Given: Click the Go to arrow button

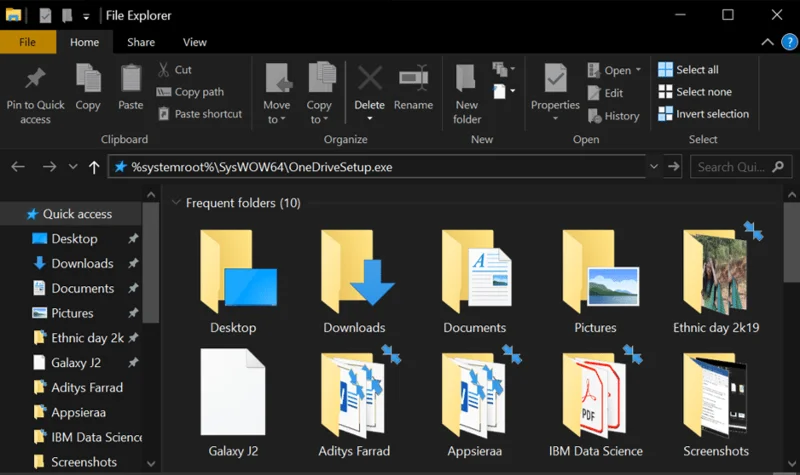Looking at the screenshot, I should click(x=673, y=167).
